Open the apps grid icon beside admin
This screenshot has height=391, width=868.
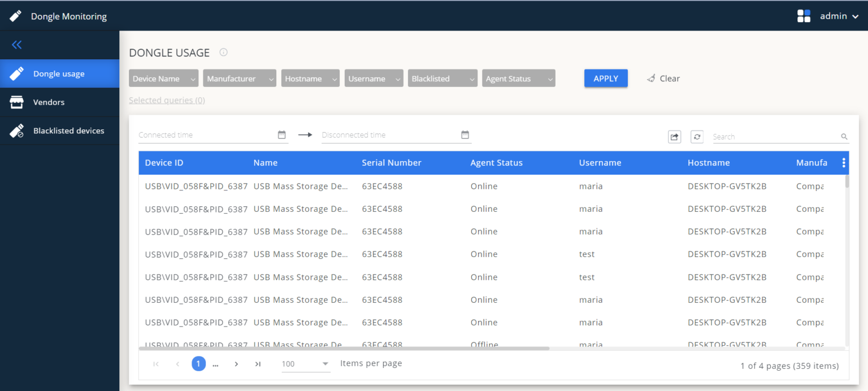tap(804, 16)
